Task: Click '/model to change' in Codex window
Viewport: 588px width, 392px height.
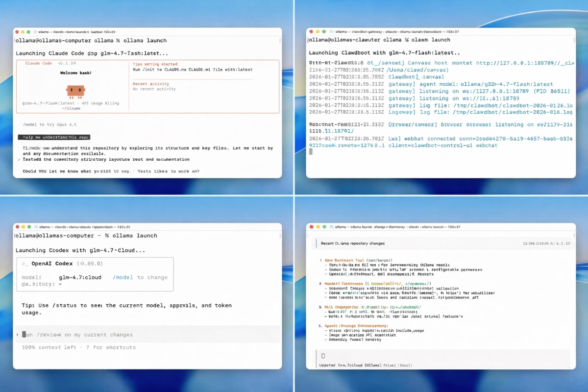Action: tap(140, 277)
